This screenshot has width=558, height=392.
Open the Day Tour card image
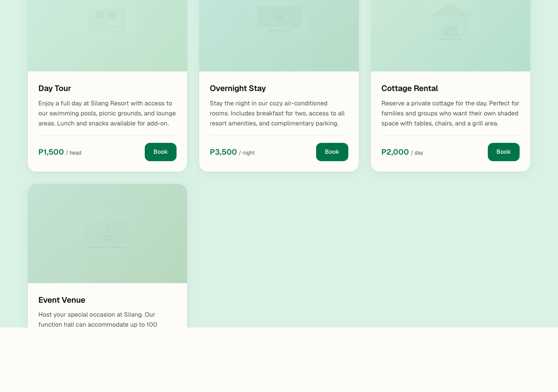pyautogui.click(x=107, y=36)
